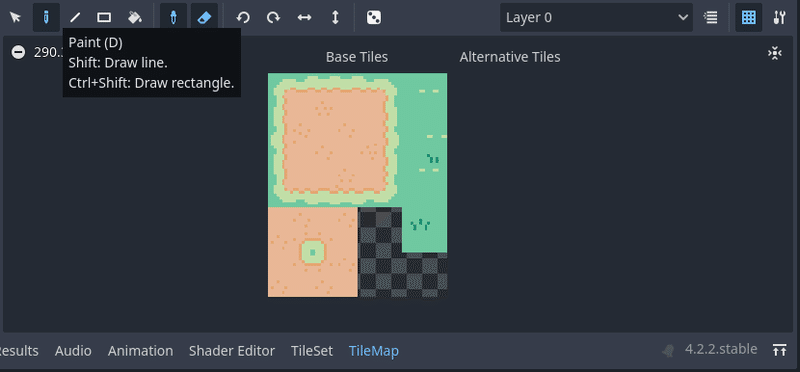Rotate tile left button
This screenshot has height=372, width=800.
[243, 18]
